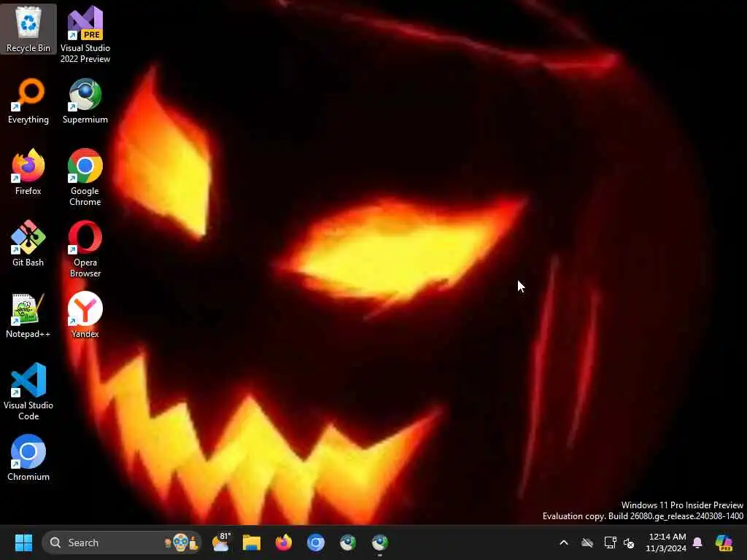Open the sugar-skull search highlight icon

[x=181, y=542]
